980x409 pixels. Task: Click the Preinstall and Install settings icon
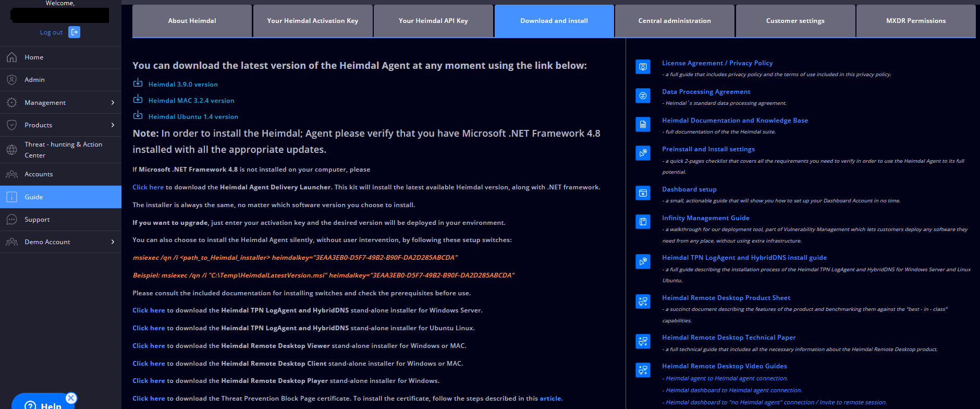pos(643,153)
